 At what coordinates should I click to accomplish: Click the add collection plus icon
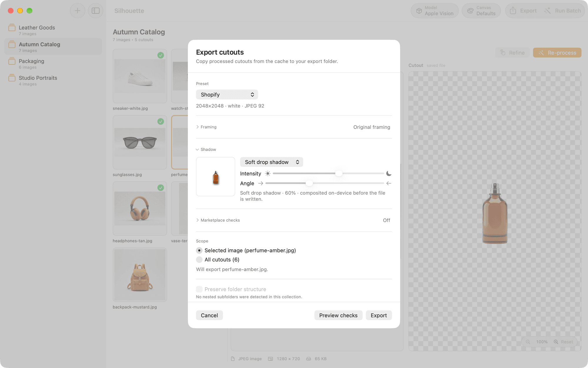77,11
